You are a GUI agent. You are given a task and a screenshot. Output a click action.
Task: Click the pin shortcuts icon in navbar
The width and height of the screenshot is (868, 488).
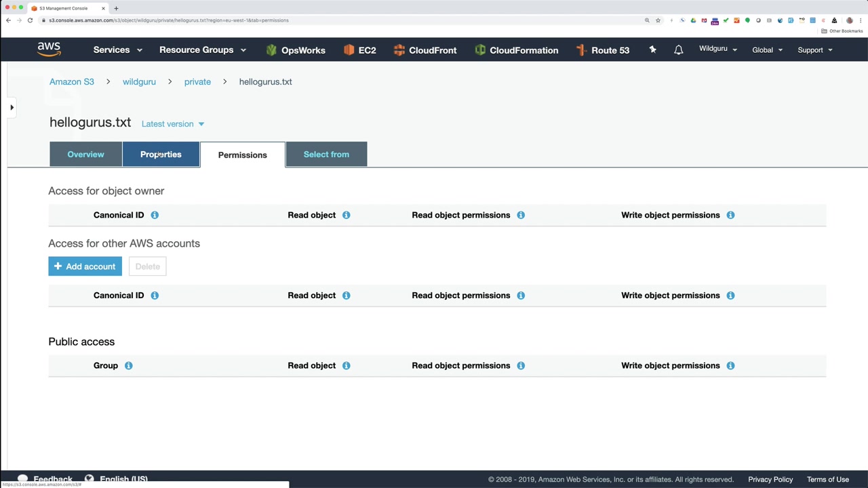point(652,49)
